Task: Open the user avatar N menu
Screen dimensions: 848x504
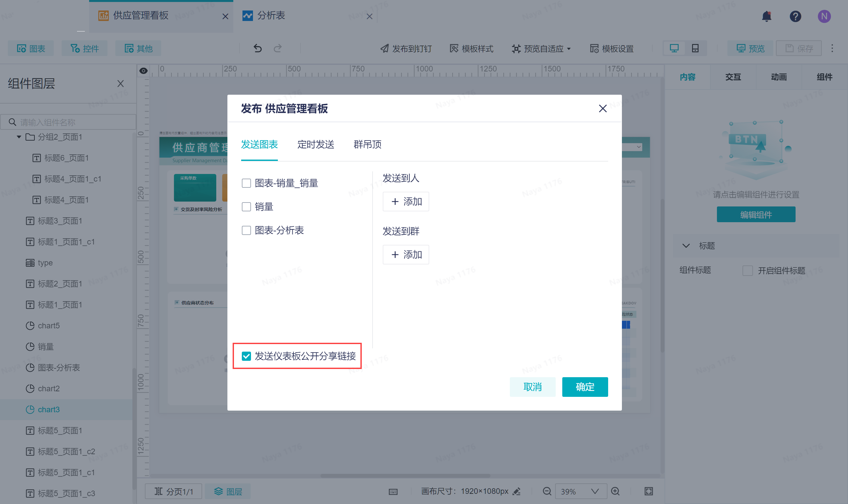Action: pyautogui.click(x=824, y=16)
